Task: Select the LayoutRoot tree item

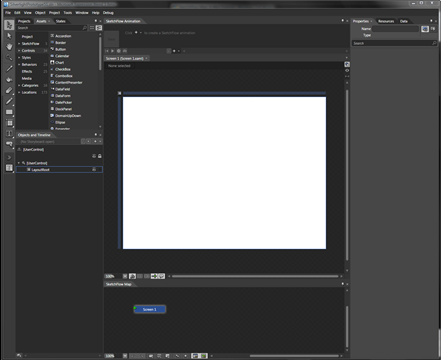Action: 59,170
